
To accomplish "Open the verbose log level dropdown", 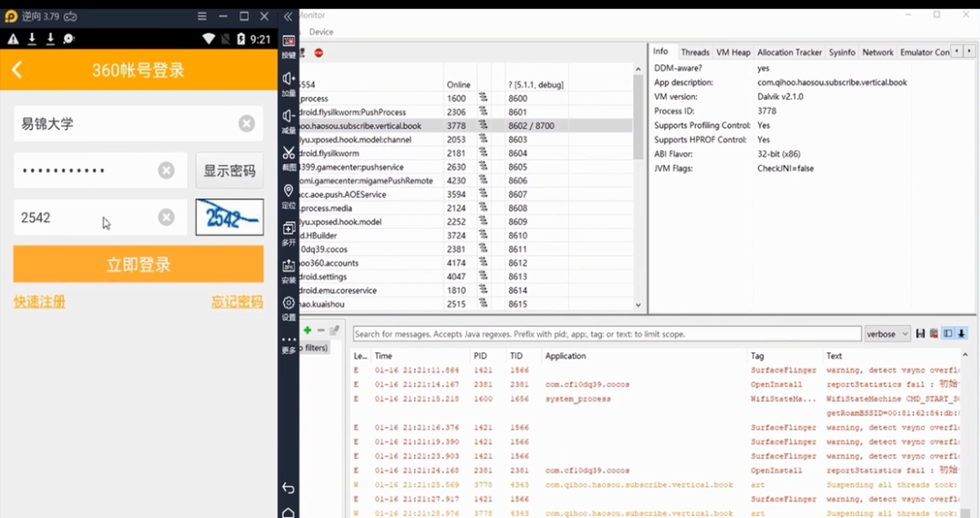I will 887,334.
